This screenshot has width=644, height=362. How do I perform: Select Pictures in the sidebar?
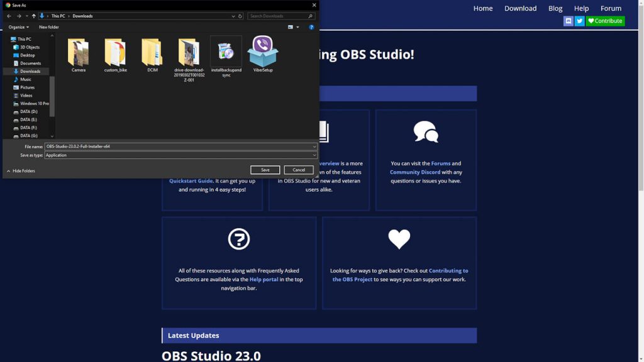(x=24, y=87)
